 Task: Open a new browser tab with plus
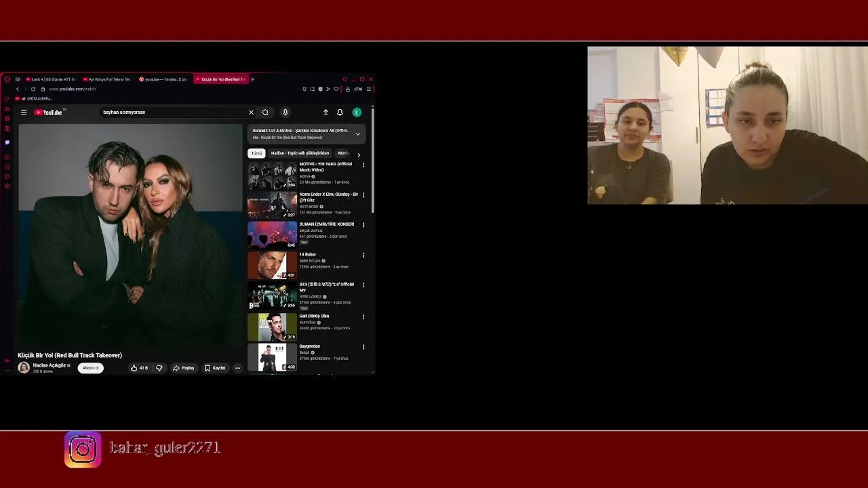point(252,79)
